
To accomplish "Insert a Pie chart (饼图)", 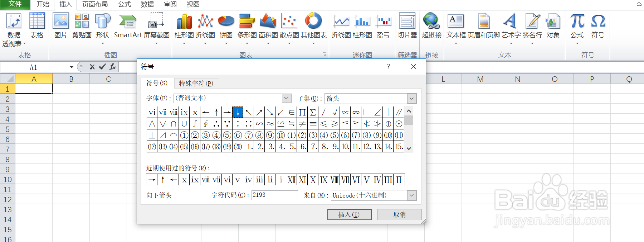I will pyautogui.click(x=226, y=29).
